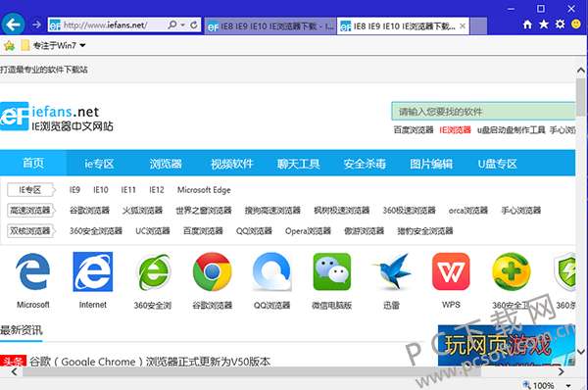Image resolution: width=588 pixels, height=390 pixels.
Task: Click the add to favorites bar star icon
Action: 9,46
